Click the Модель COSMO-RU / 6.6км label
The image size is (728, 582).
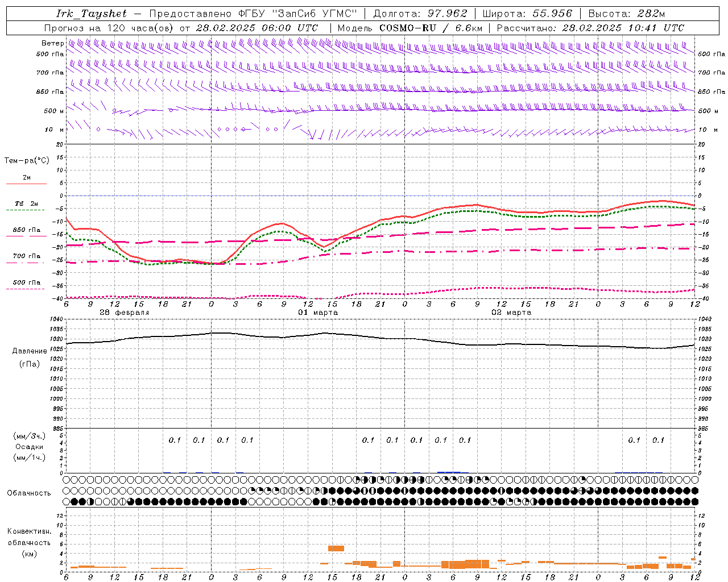[x=410, y=28]
